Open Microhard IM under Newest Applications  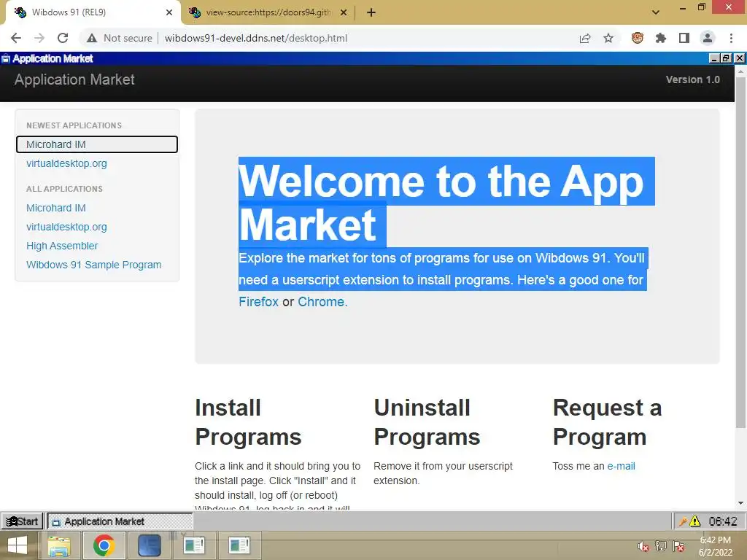click(97, 144)
